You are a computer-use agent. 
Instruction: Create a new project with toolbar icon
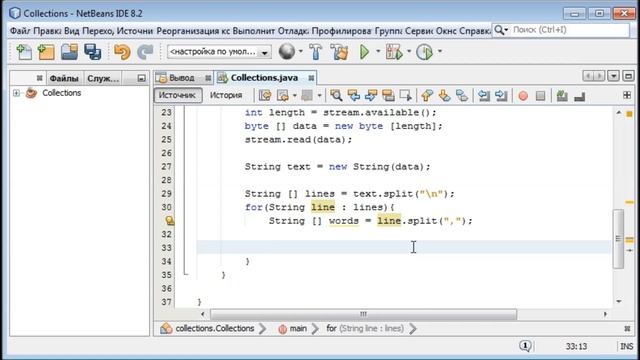click(46, 52)
